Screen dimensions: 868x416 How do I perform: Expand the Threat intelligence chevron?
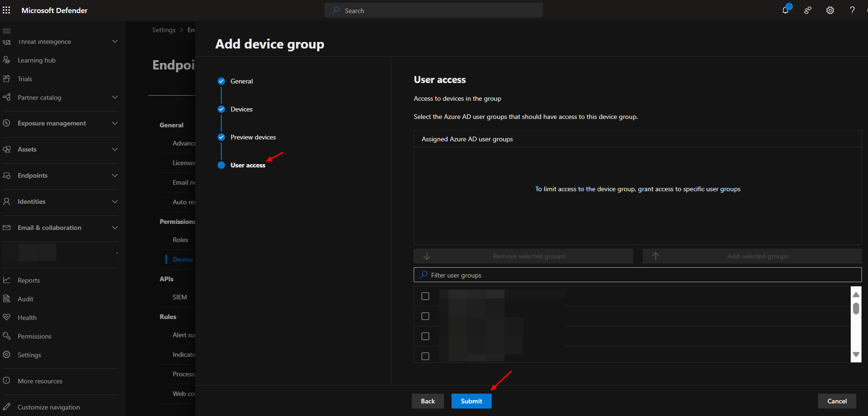[x=115, y=42]
